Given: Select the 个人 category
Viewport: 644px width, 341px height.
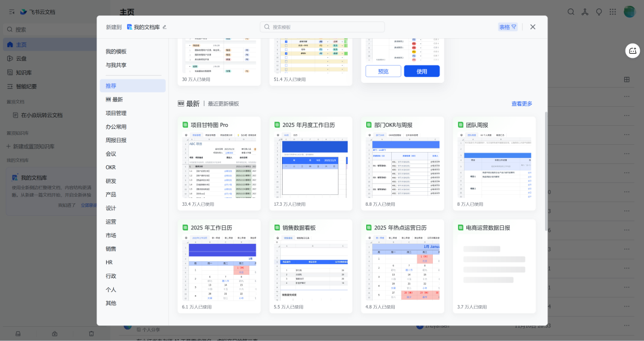Looking at the screenshot, I should pyautogui.click(x=132, y=290).
